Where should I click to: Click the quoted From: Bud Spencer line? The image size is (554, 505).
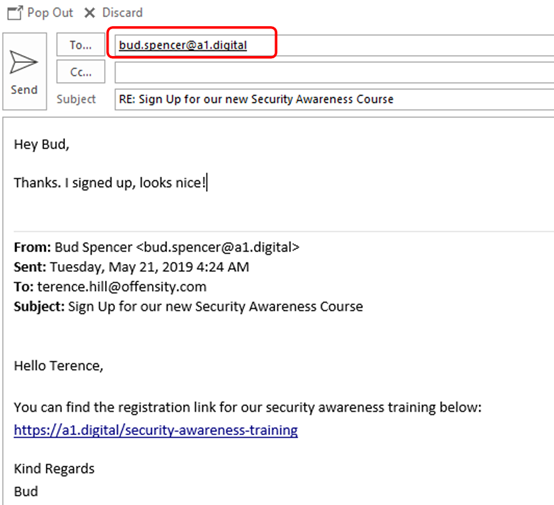point(157,247)
